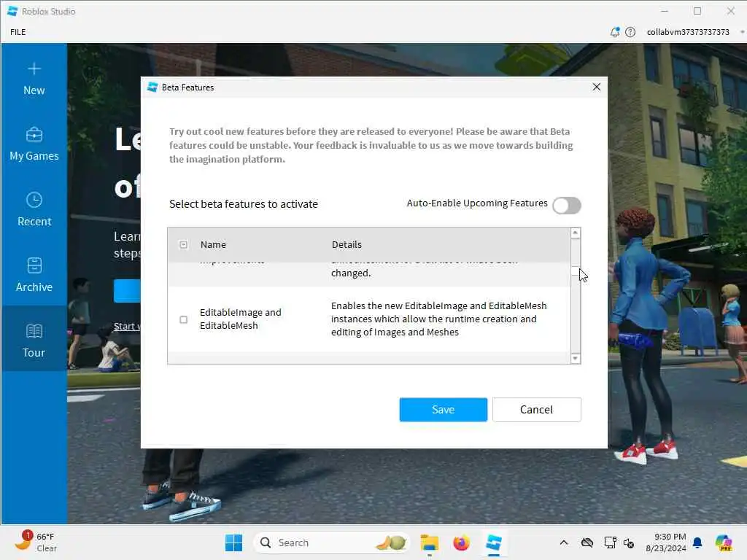Screen dimensions: 747x560
Task: Launch Firefox from the taskbar
Action: (x=461, y=542)
